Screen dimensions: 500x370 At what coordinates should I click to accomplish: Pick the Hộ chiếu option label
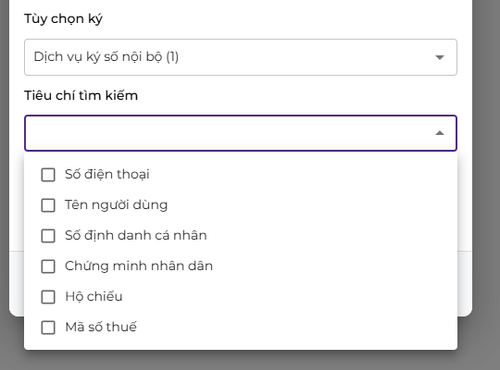[94, 297]
